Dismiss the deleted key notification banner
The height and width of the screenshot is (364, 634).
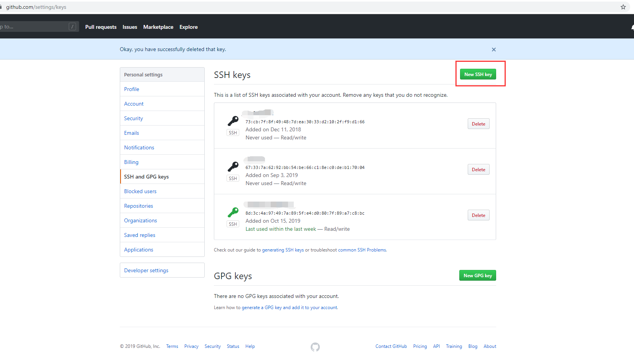[494, 50]
